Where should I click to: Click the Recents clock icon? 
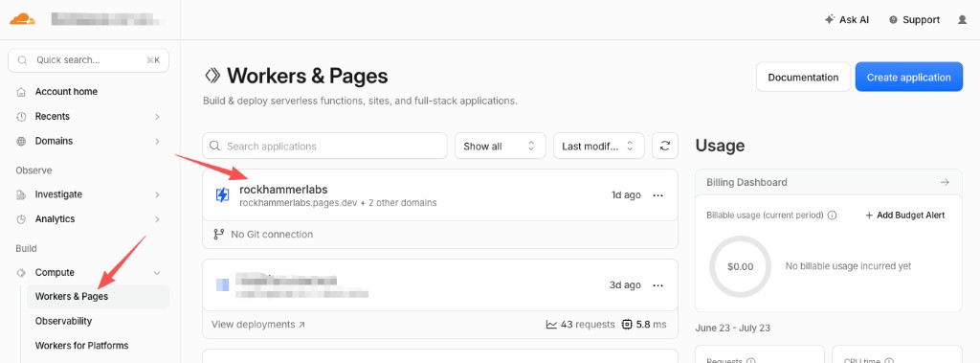[21, 117]
